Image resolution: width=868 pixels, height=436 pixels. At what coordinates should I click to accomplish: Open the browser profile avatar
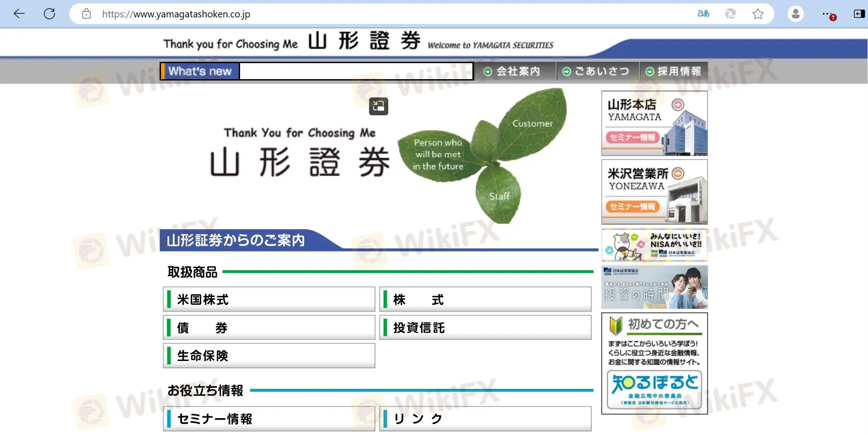[796, 14]
